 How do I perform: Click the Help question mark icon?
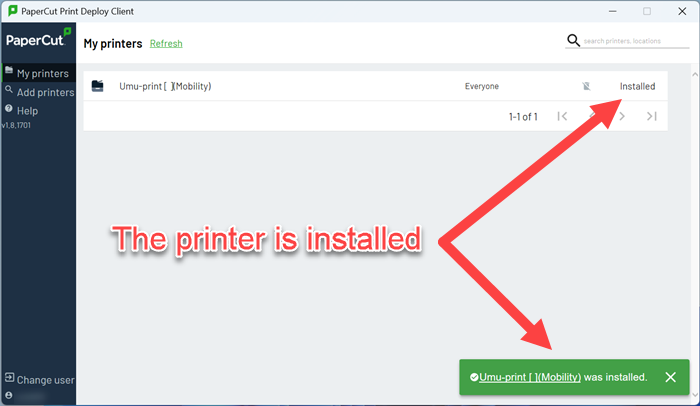coord(8,108)
